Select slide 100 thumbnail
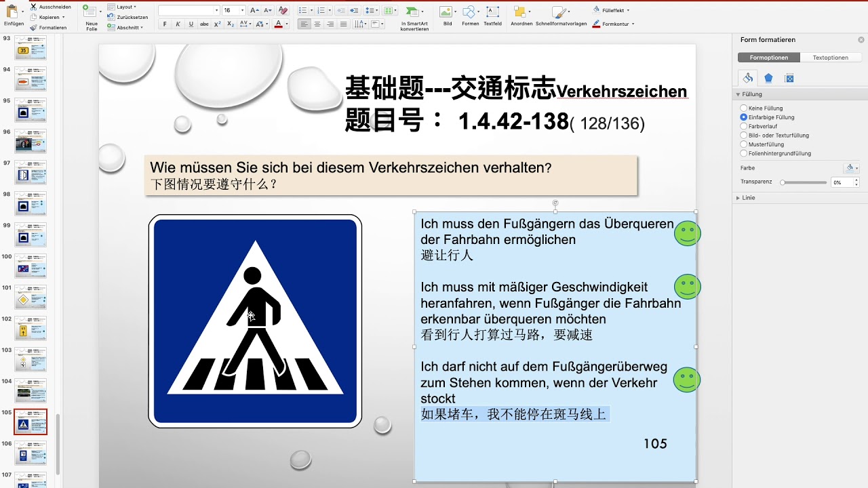 click(x=31, y=266)
